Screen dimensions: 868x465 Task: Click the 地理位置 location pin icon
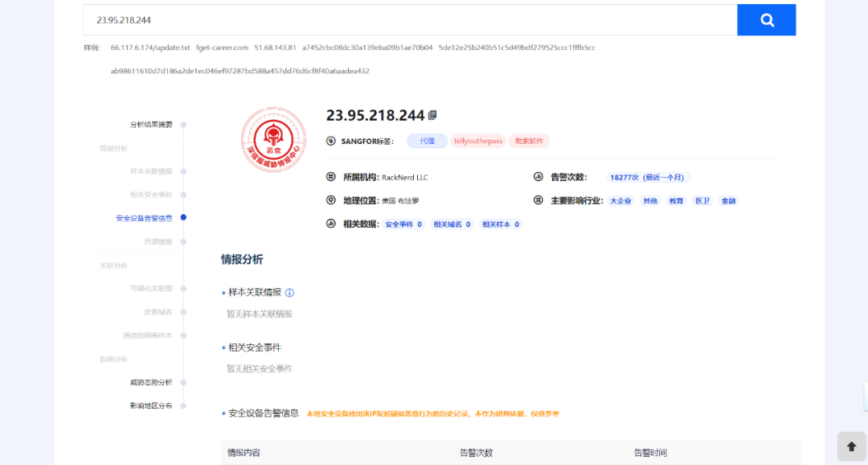tap(330, 200)
